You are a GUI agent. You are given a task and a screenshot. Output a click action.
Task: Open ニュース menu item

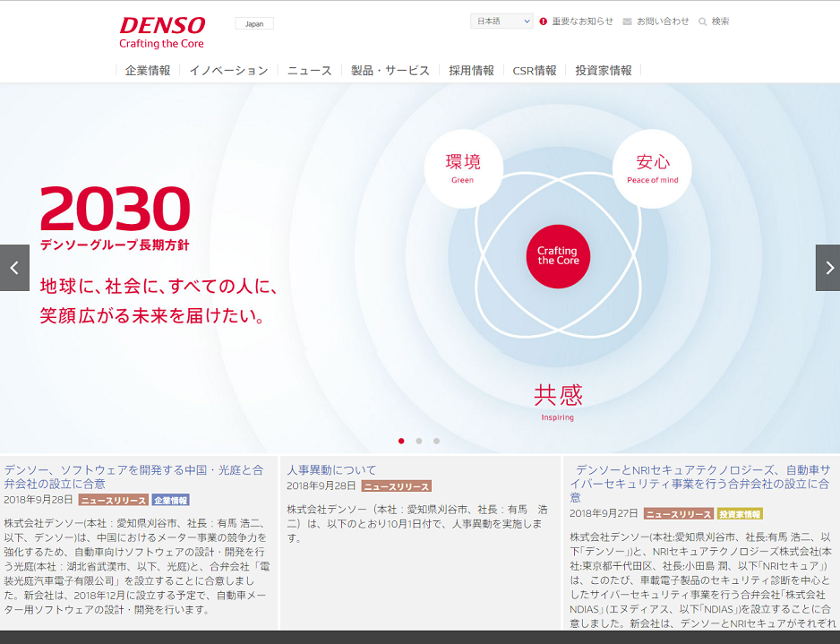pos(310,70)
